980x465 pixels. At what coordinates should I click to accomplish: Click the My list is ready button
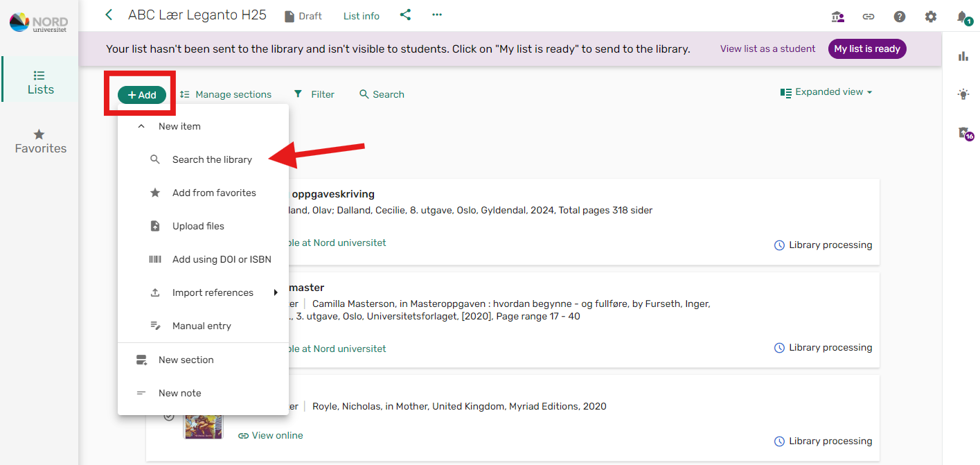867,49
